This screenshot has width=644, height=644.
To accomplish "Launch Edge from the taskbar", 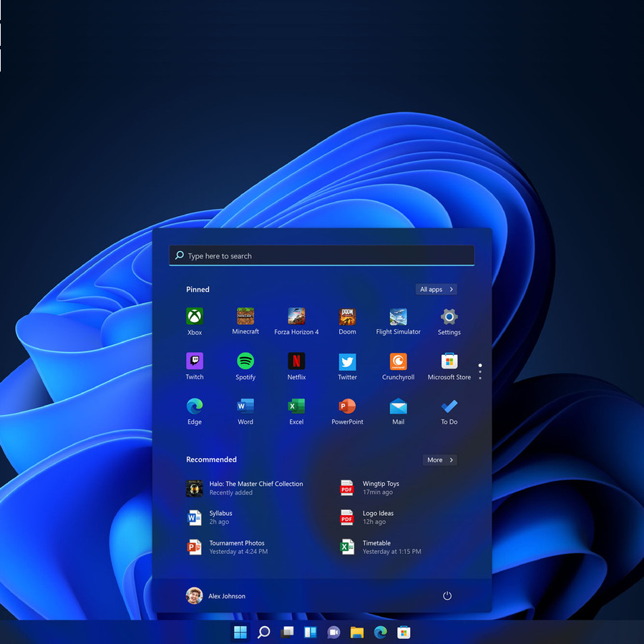I will (x=381, y=632).
